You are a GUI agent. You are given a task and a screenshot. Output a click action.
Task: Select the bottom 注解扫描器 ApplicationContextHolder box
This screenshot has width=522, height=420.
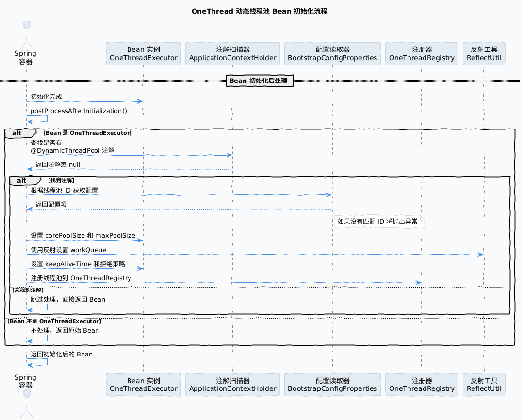coord(233,385)
